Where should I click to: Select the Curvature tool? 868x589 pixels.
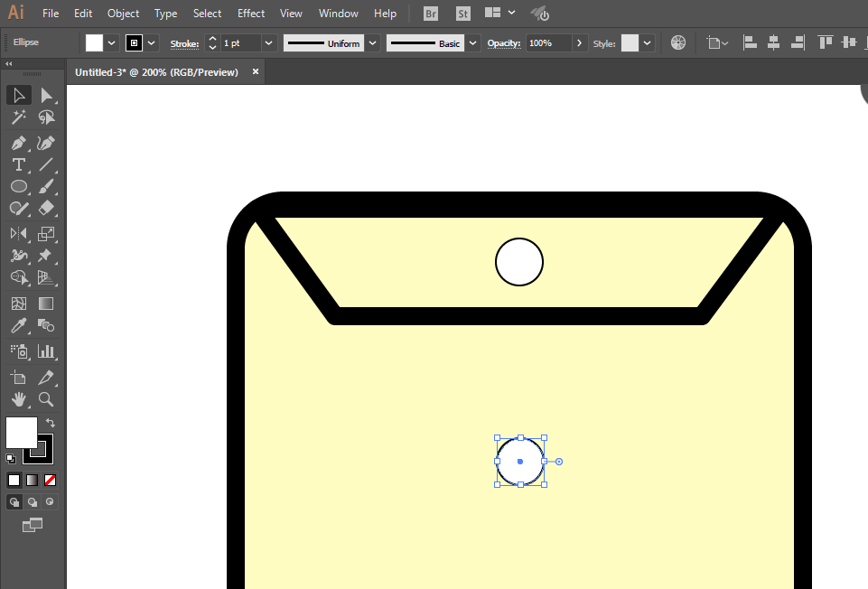(46, 143)
